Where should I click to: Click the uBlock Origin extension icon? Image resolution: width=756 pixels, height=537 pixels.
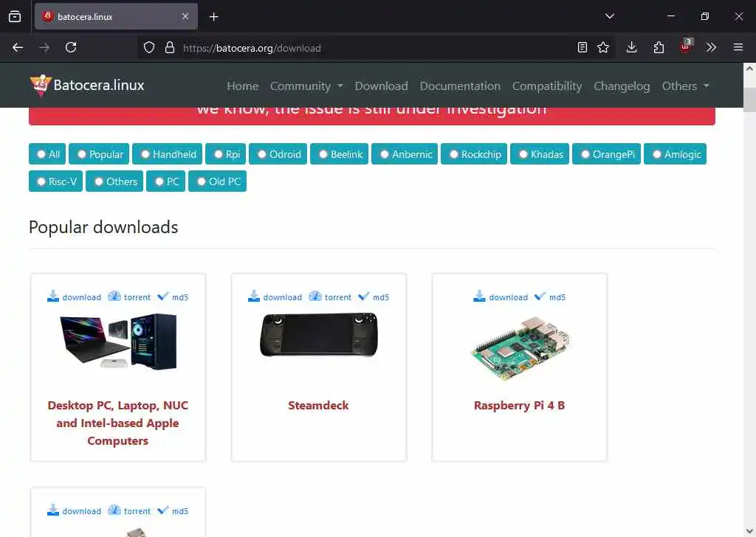pos(686,46)
